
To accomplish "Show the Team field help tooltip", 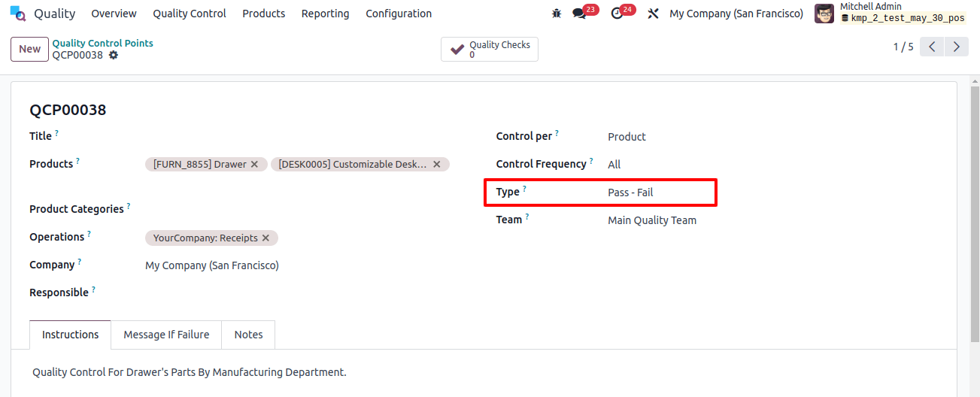I will 526,217.
